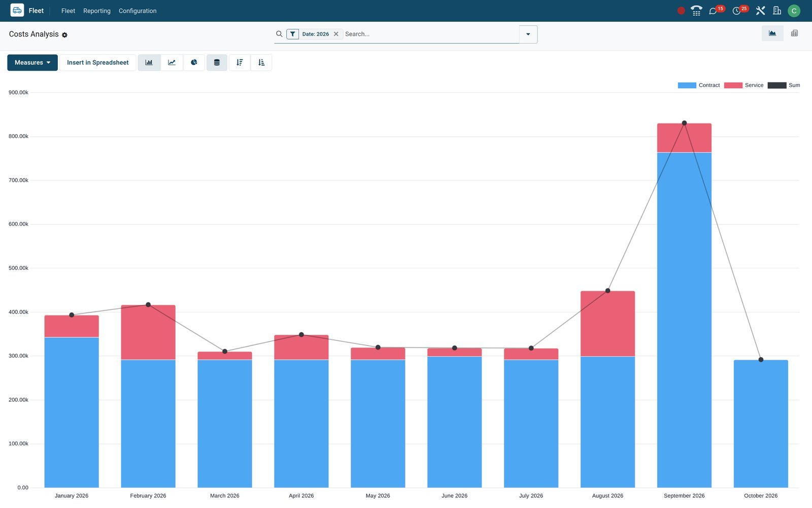
Task: Open the Fleet menu
Action: click(x=68, y=11)
